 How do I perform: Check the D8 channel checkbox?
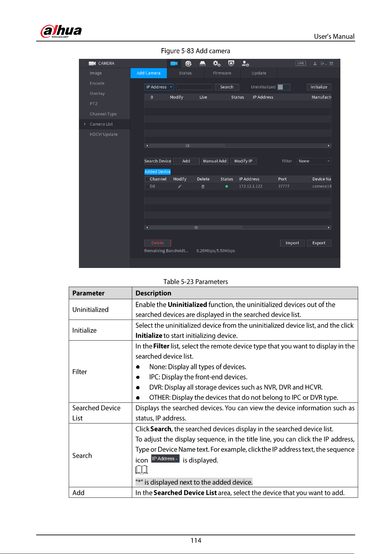tap(147, 186)
